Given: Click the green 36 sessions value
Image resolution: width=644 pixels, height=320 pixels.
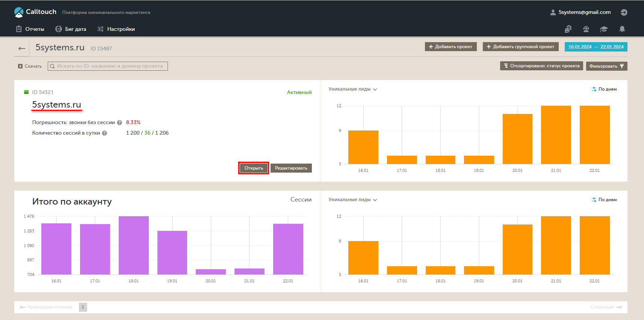Looking at the screenshot, I should [147, 133].
